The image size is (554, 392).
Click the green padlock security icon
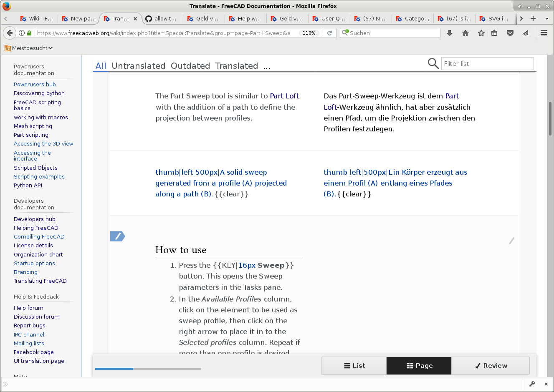[x=29, y=33]
